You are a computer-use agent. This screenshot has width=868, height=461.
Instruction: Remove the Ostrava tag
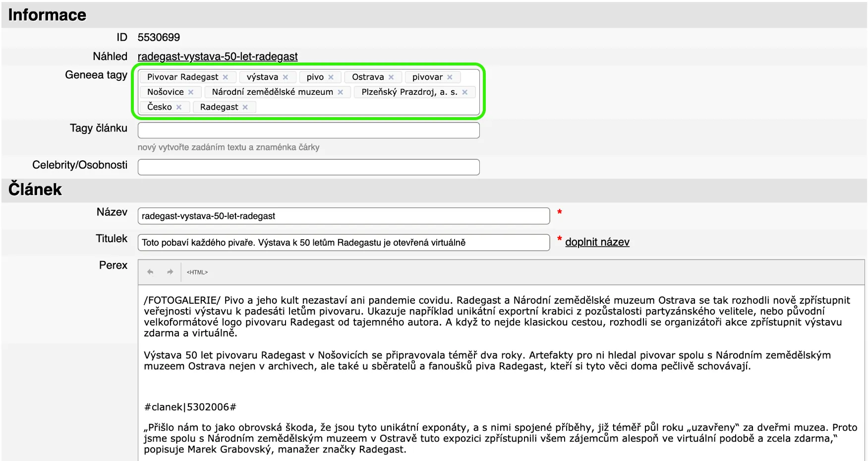tap(391, 77)
